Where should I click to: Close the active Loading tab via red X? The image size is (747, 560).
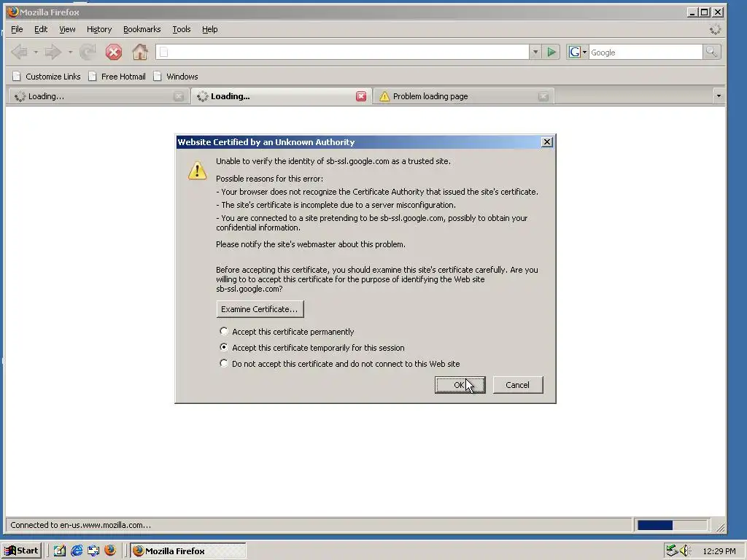(361, 96)
